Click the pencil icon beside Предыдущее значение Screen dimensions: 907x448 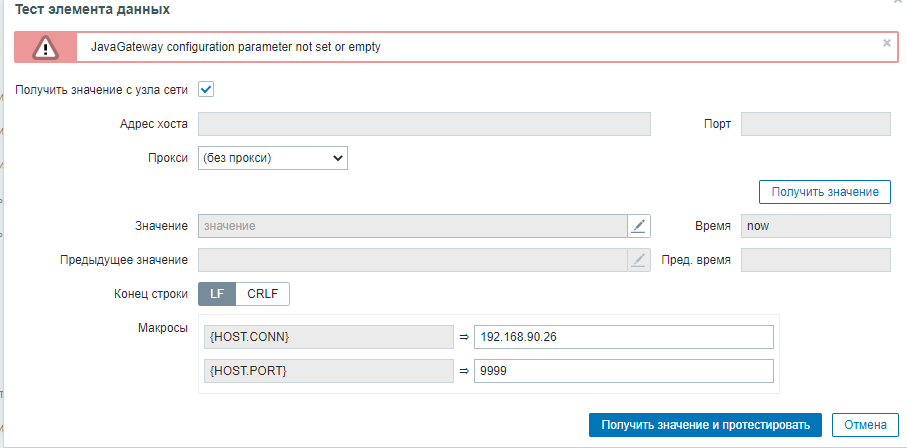tap(639, 260)
